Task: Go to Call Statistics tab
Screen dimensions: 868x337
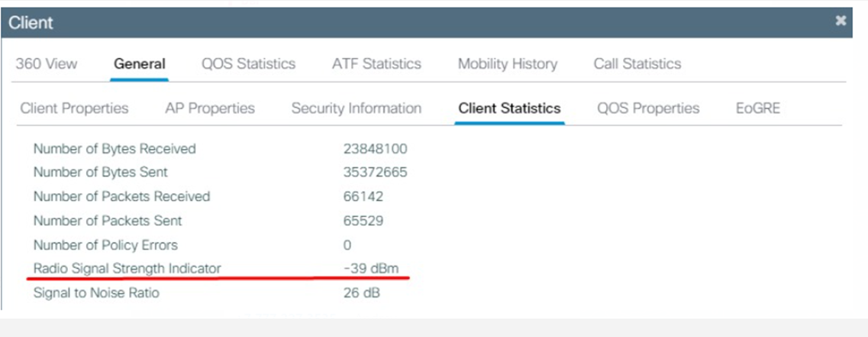Action: tap(637, 64)
